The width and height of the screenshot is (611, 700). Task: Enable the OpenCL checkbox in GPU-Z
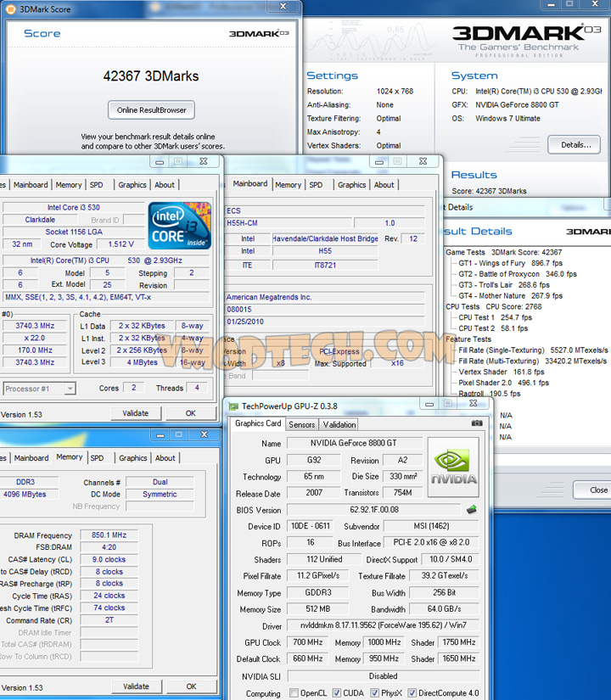point(294,693)
